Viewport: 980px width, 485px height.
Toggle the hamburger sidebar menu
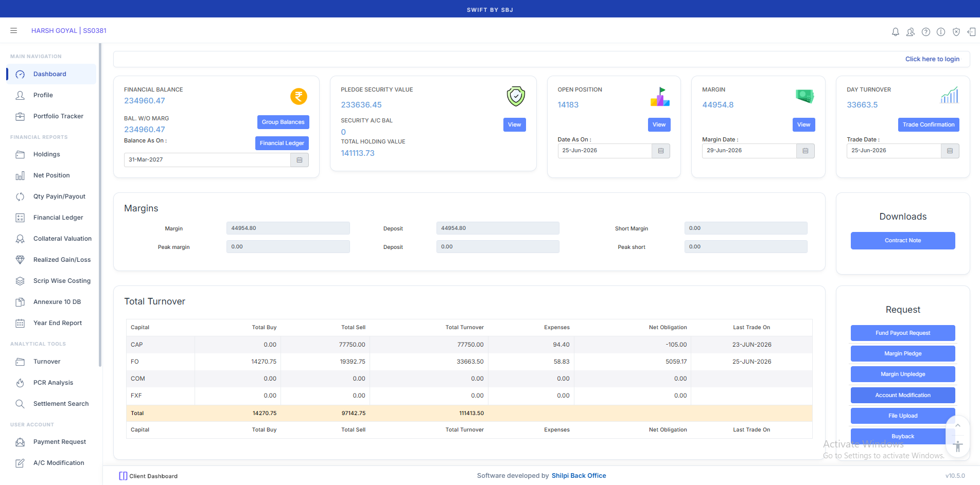tap(14, 31)
